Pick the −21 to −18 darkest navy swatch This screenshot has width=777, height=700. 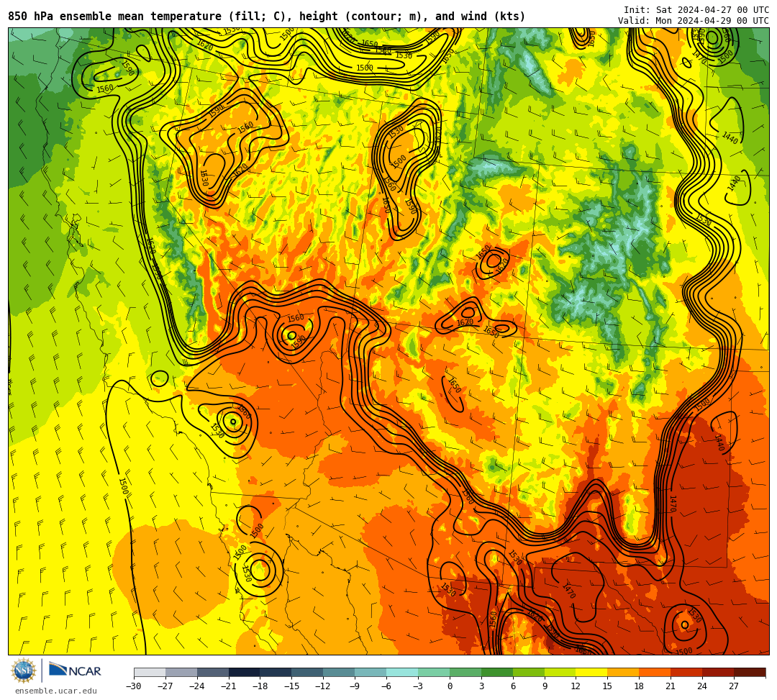click(245, 672)
